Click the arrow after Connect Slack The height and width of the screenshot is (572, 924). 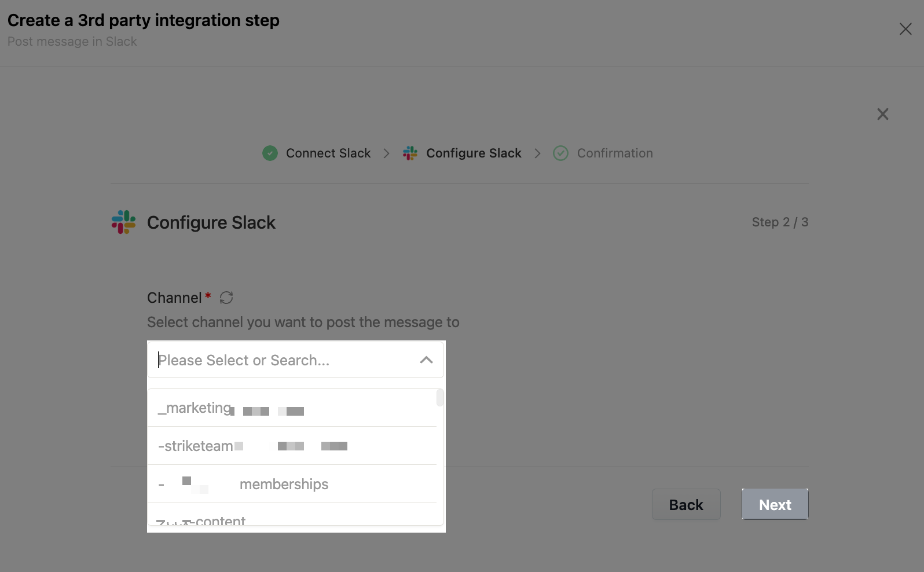pos(386,153)
